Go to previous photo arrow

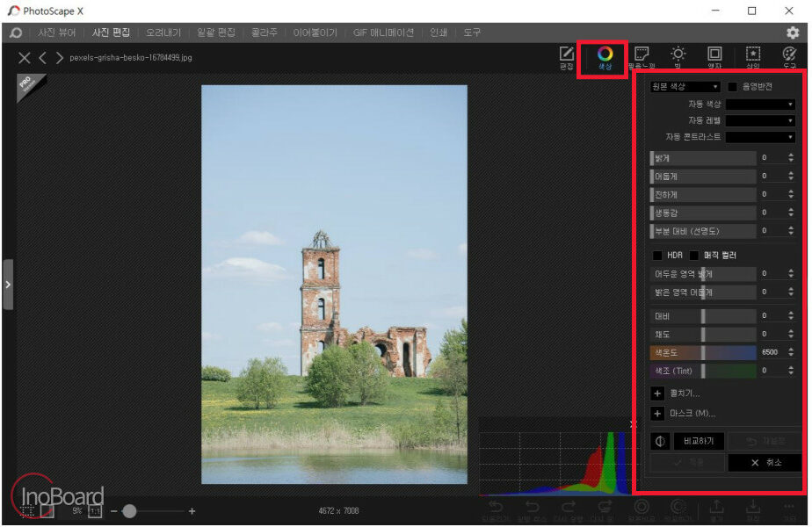coord(43,57)
